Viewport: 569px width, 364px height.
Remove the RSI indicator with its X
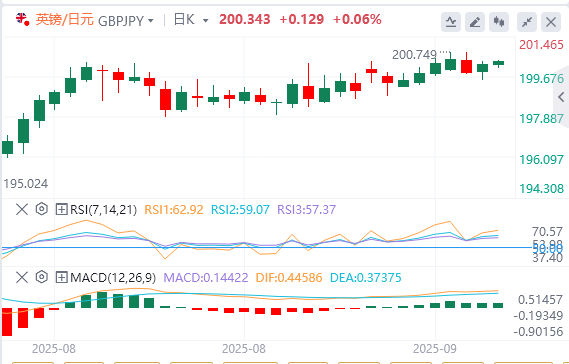pyautogui.click(x=22, y=209)
